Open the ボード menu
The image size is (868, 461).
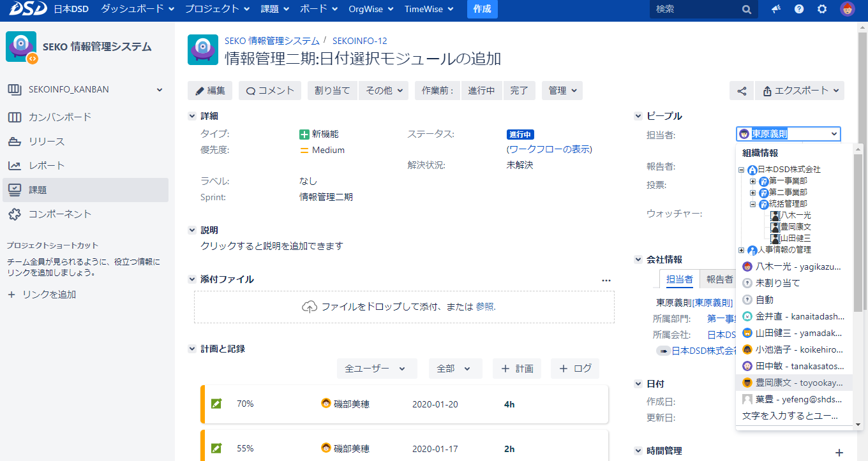tap(318, 10)
